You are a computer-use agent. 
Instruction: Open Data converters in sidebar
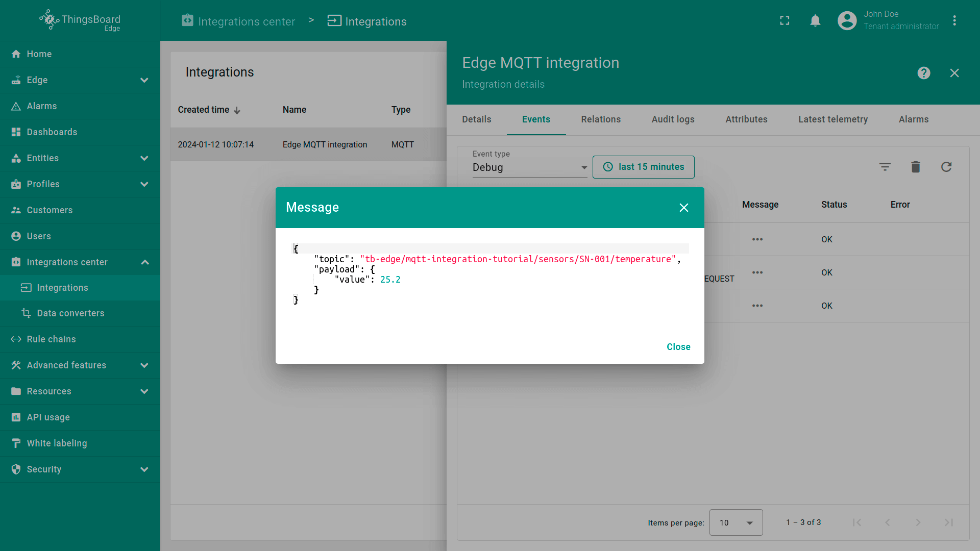pos(70,313)
